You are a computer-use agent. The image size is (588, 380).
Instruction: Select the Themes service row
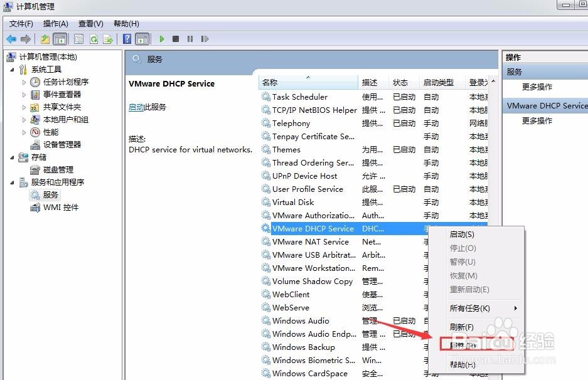[x=374, y=149]
